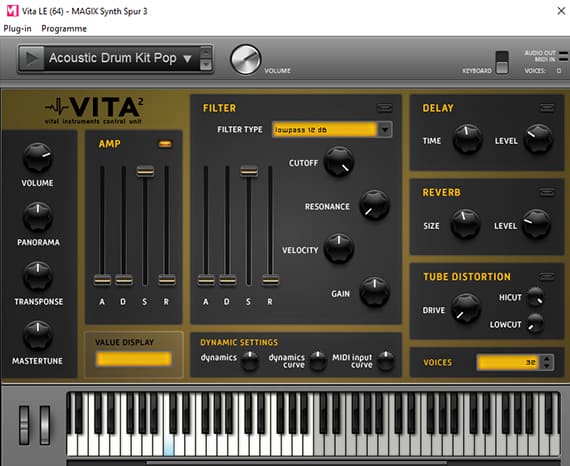Screen dimensions: 570x466
Task: Click the highlighted blue piano key
Action: coord(168,445)
